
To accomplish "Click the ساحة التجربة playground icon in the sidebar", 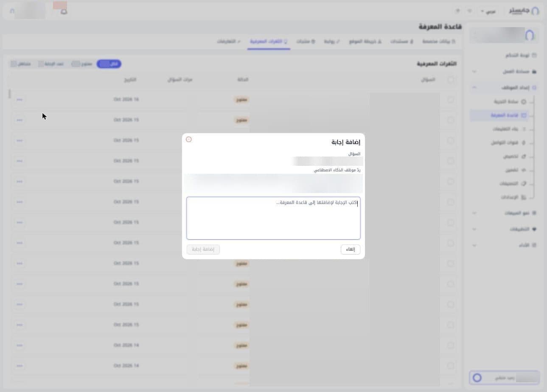I will pyautogui.click(x=524, y=102).
